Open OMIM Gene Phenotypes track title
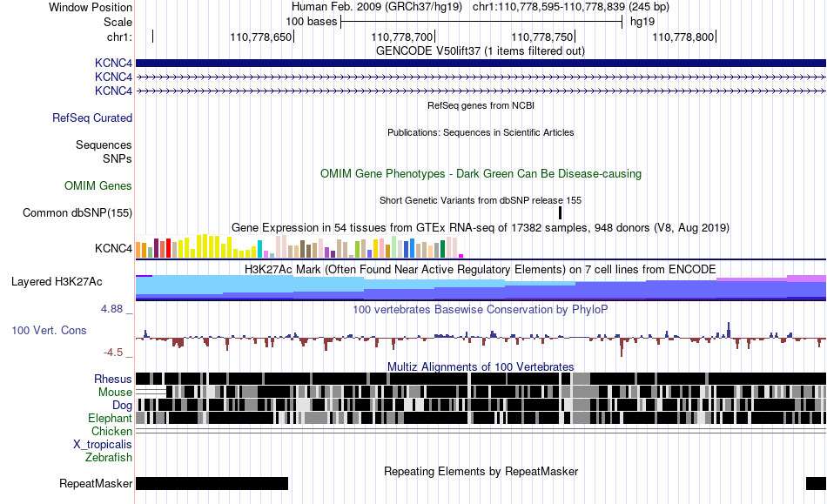The image size is (827, 504). point(481,173)
